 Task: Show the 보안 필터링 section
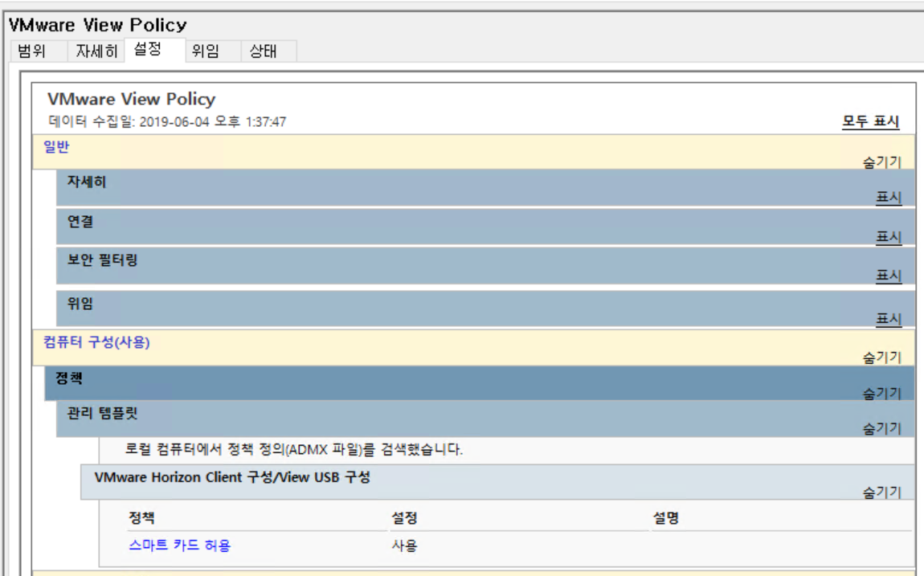tap(889, 276)
